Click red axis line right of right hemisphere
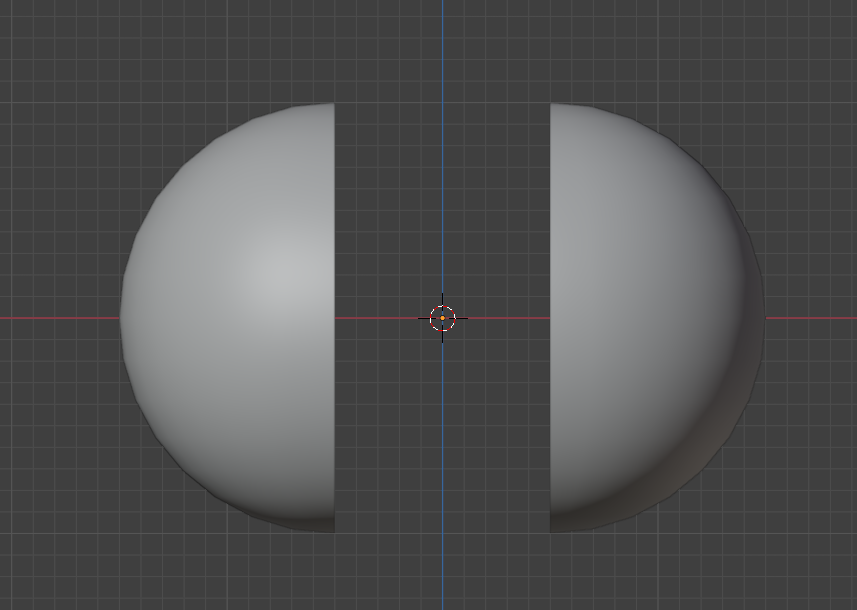This screenshot has height=610, width=857. click(810, 319)
